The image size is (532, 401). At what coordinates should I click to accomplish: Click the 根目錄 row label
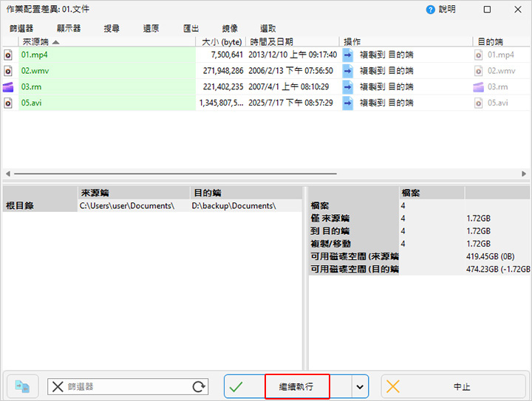pos(20,206)
